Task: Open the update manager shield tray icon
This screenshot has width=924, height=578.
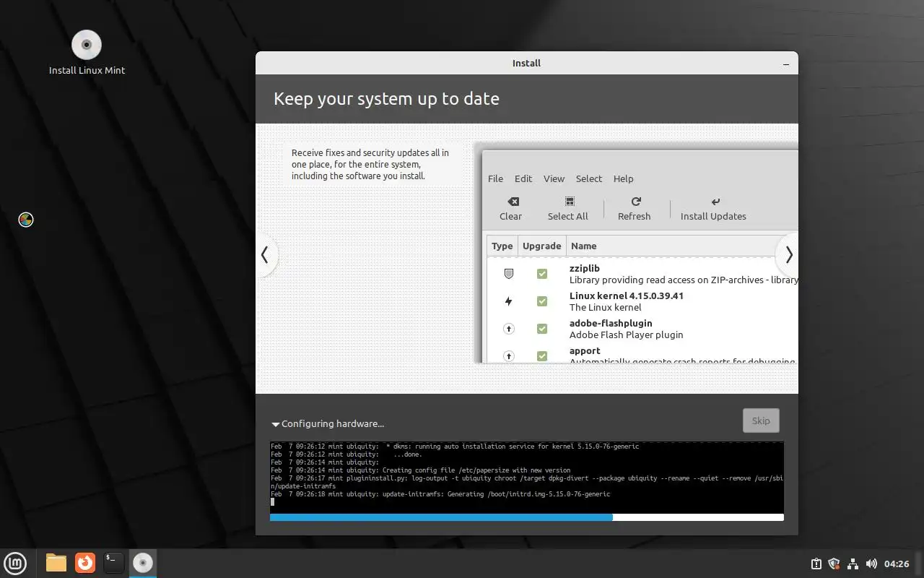Action: click(834, 564)
